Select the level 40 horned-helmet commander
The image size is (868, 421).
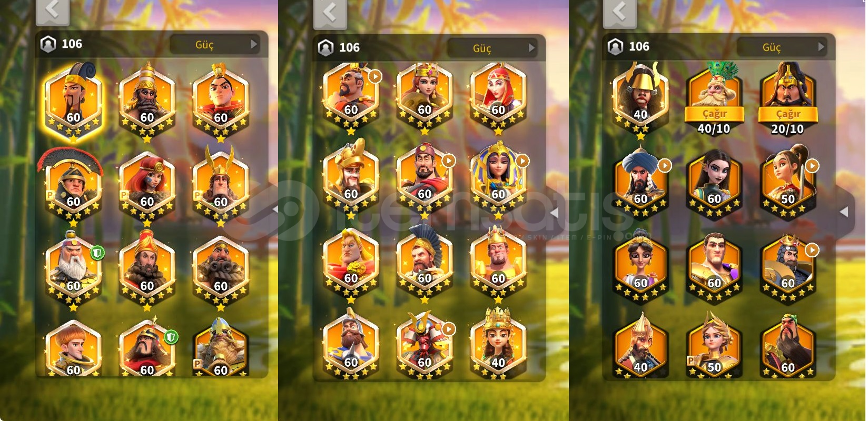(640, 100)
